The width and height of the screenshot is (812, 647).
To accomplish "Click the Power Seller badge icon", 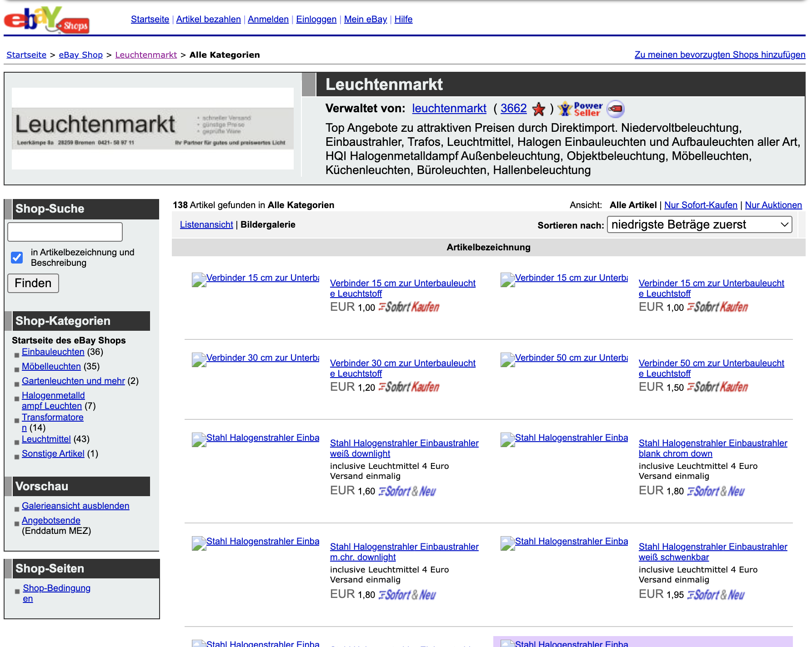I will tap(580, 109).
